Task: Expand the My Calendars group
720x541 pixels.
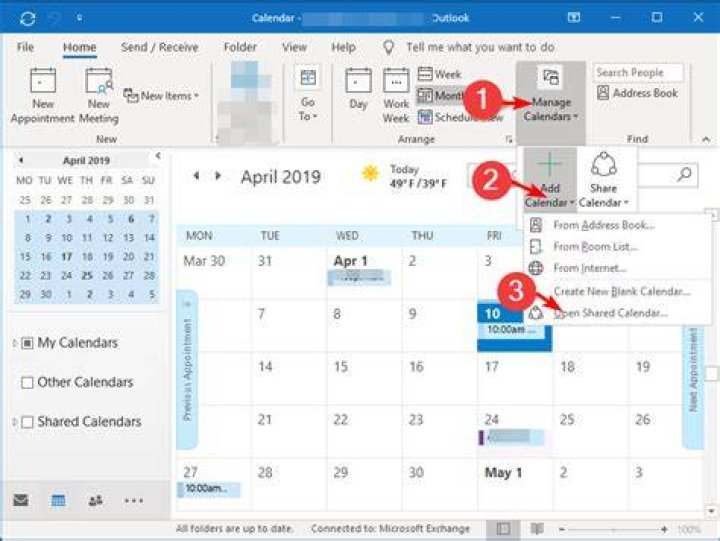Action: [x=15, y=343]
